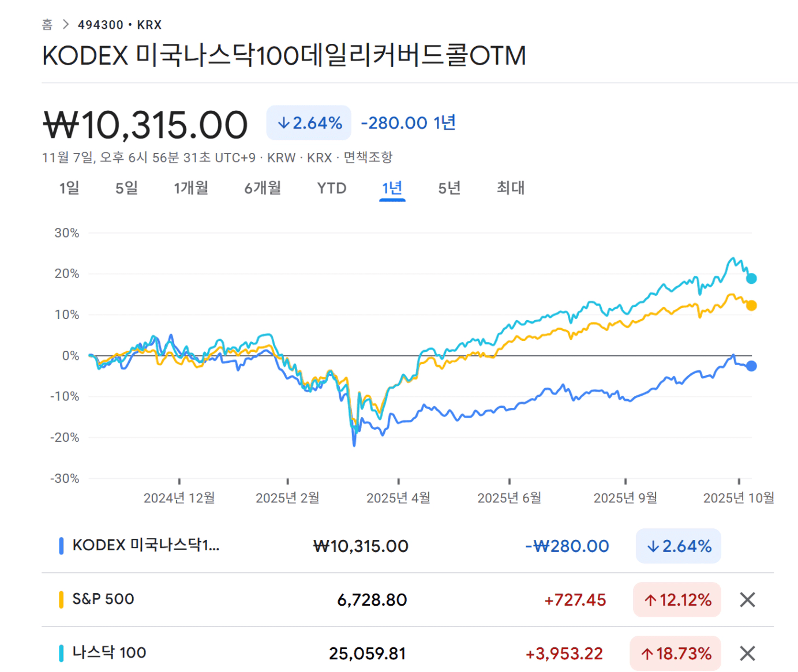Select the 1년 range tab
The width and height of the screenshot is (798, 672).
(392, 188)
